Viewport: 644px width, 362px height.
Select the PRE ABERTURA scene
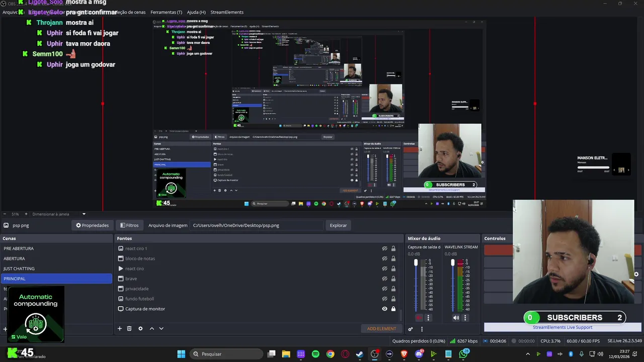coord(56,248)
